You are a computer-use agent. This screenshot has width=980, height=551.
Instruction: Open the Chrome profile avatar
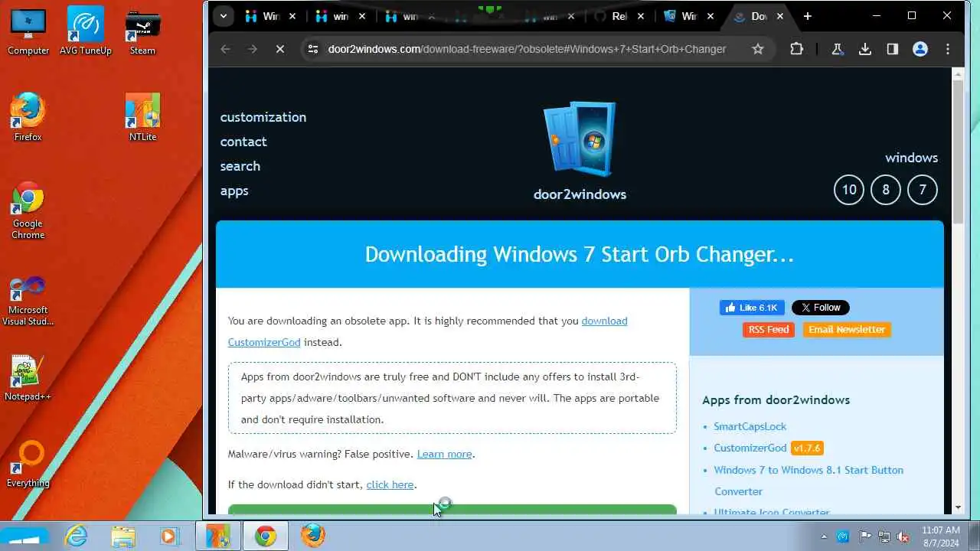pos(920,49)
